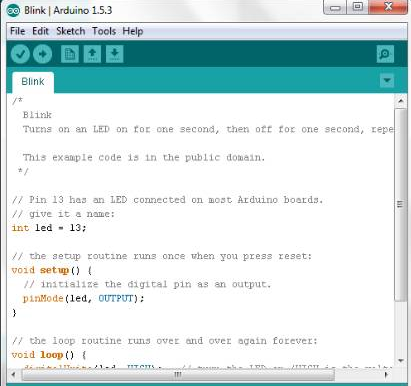Screen dimensions: 411x386
Task: Open the Tools menu
Action: point(104,31)
